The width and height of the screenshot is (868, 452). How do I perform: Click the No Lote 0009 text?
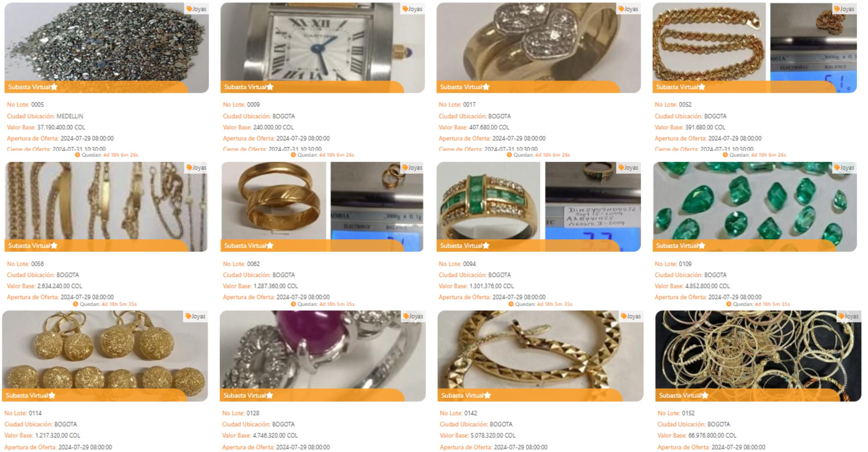click(241, 105)
